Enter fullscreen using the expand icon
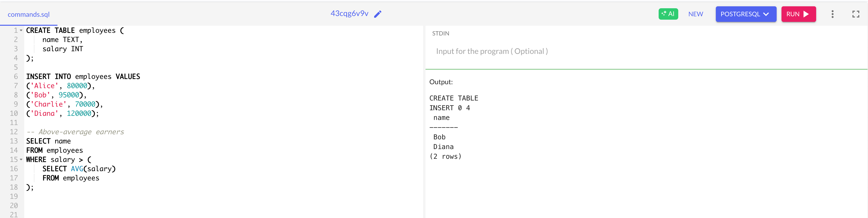 [x=856, y=14]
